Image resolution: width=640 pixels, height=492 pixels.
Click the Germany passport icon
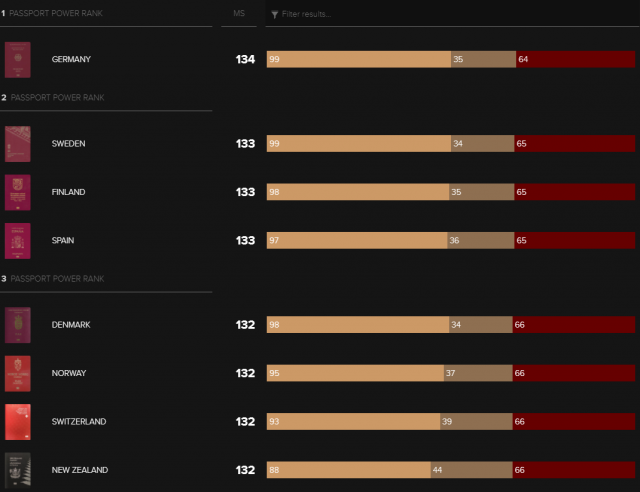tap(18, 60)
